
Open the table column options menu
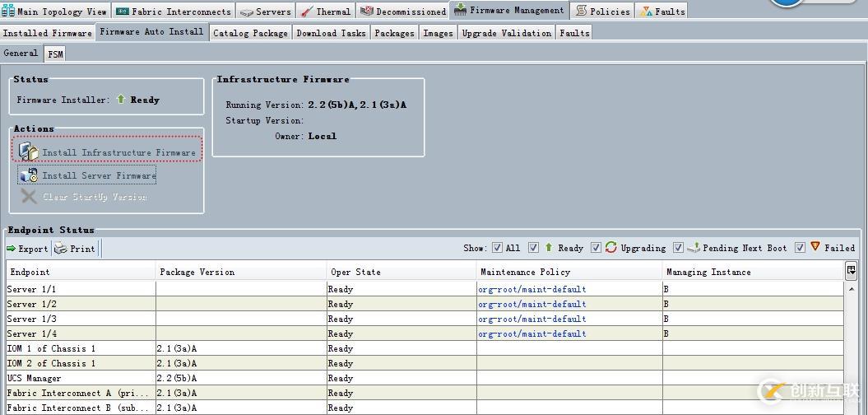click(851, 270)
